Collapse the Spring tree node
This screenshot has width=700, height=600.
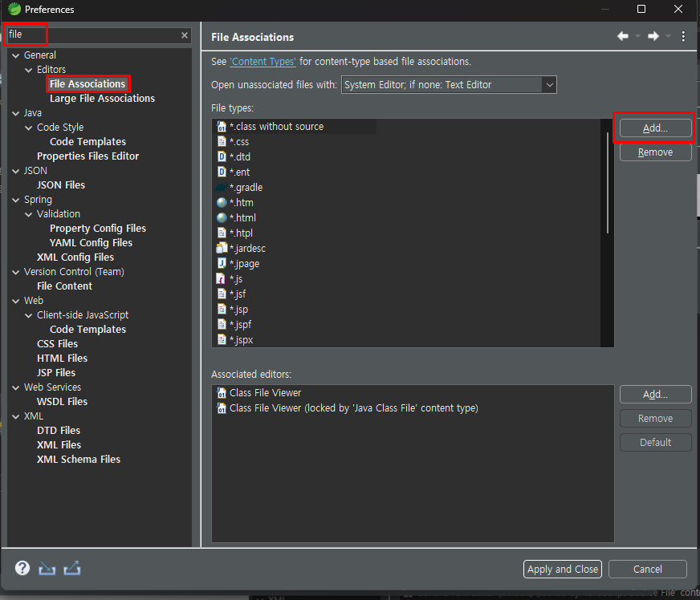(x=16, y=201)
